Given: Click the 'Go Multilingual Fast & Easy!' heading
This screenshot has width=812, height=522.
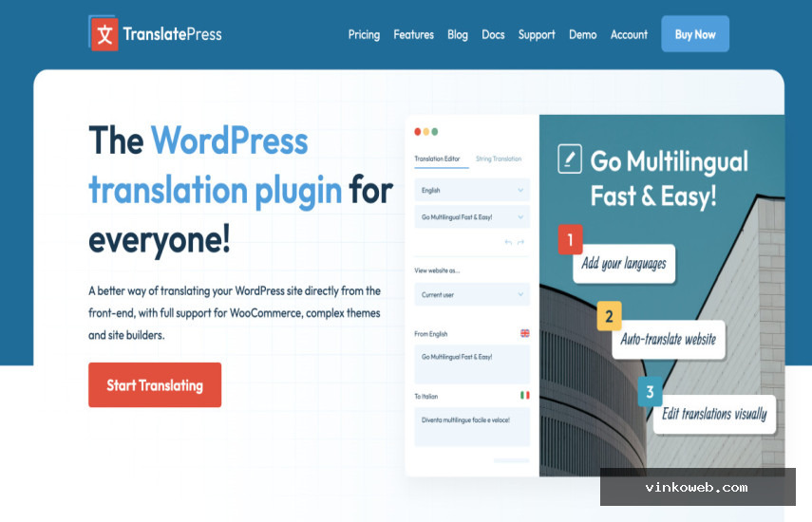Looking at the screenshot, I should click(670, 178).
